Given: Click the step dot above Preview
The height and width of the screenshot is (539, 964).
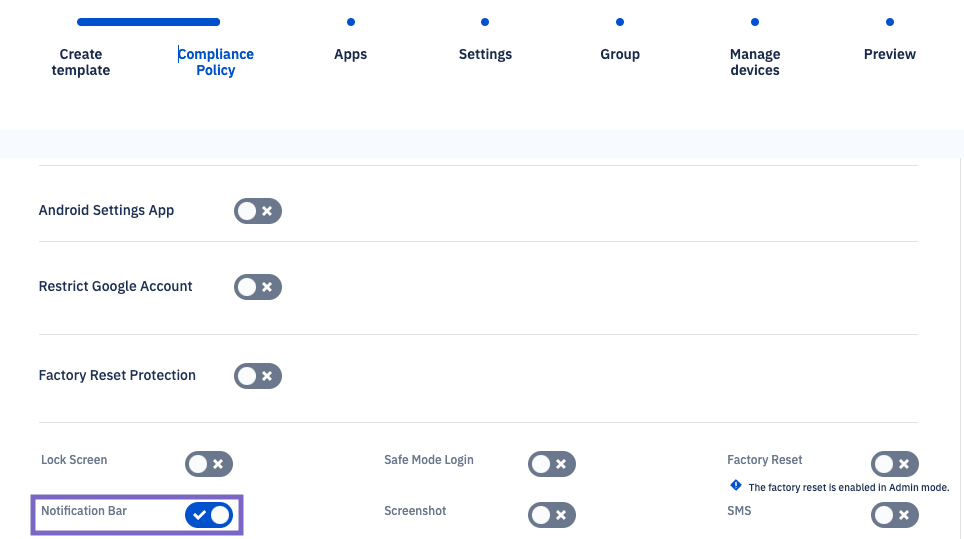Looking at the screenshot, I should [x=889, y=22].
